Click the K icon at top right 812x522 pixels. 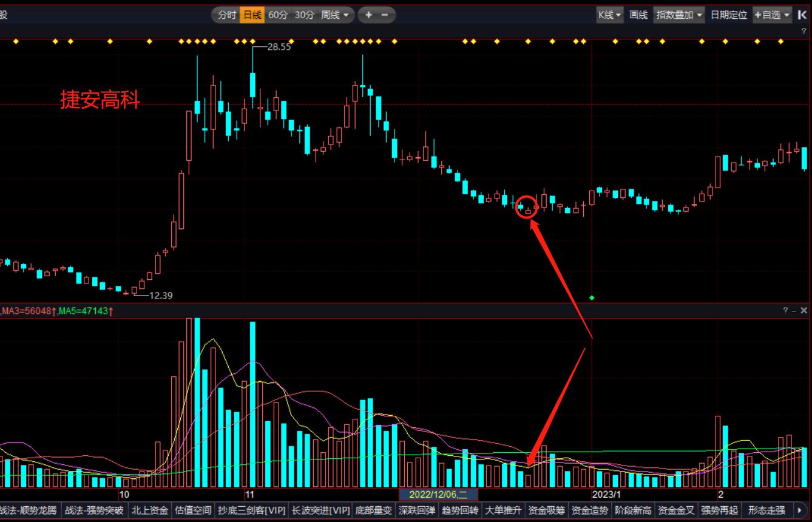(802, 15)
